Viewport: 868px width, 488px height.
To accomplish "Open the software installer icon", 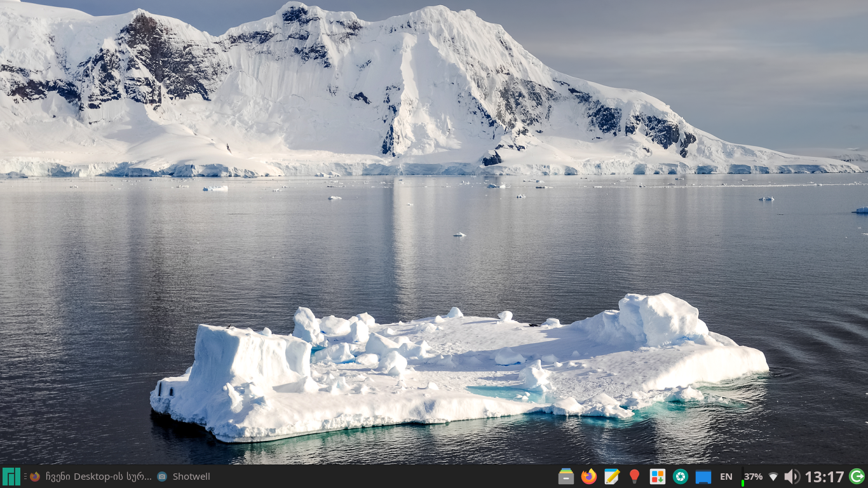I will click(658, 477).
